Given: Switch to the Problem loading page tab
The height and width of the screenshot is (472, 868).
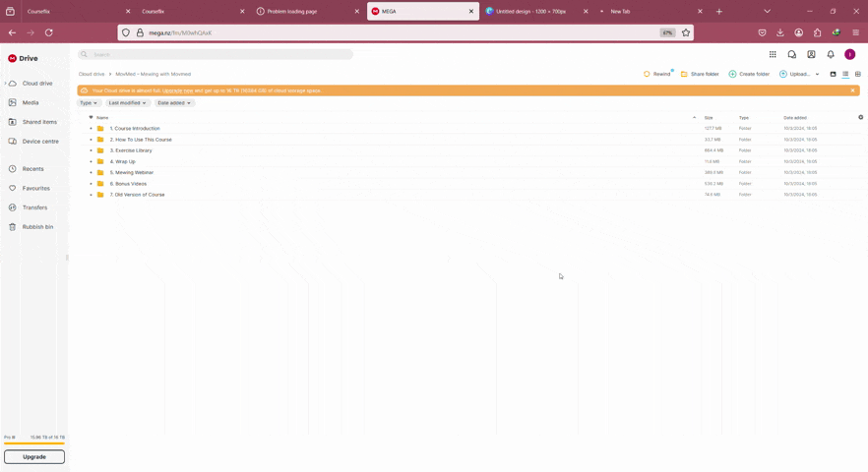Looking at the screenshot, I should 306,11.
